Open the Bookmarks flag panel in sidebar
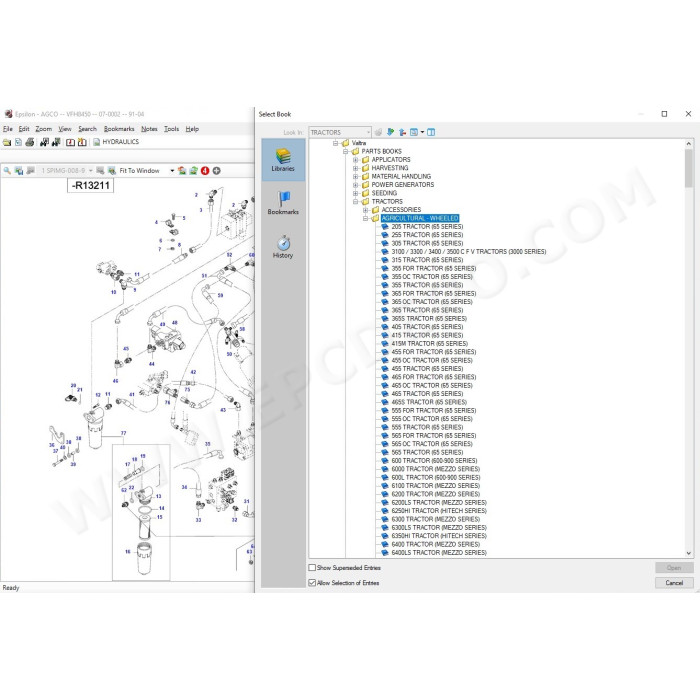 coord(283,203)
